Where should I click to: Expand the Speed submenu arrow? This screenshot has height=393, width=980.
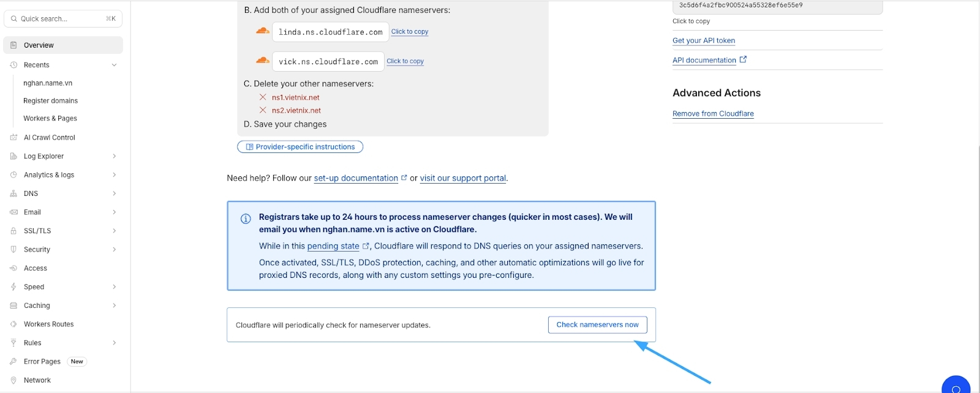(114, 287)
